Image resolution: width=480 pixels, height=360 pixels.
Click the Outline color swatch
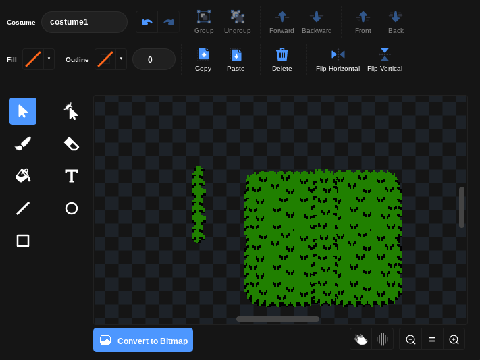point(105,59)
